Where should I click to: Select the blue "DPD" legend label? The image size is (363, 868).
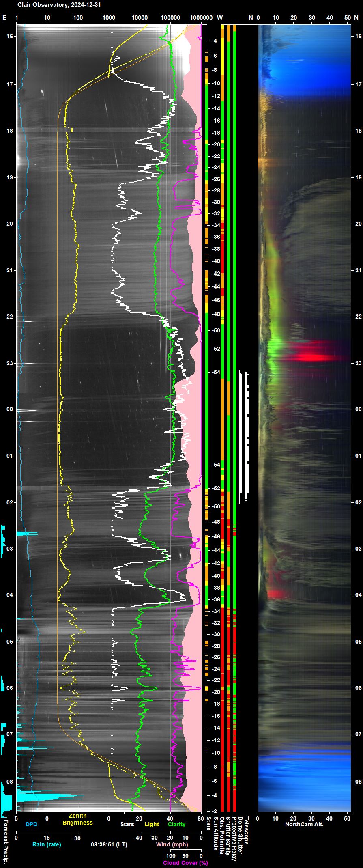click(x=31, y=824)
